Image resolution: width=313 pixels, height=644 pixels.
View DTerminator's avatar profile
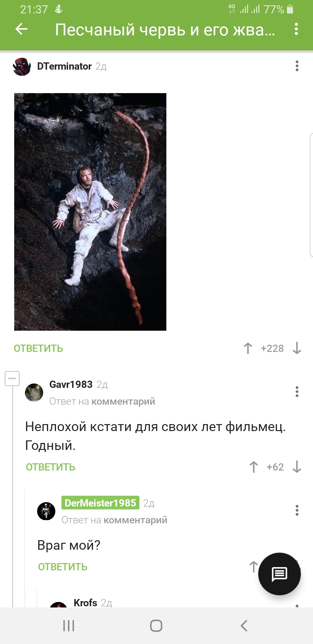pyautogui.click(x=22, y=67)
